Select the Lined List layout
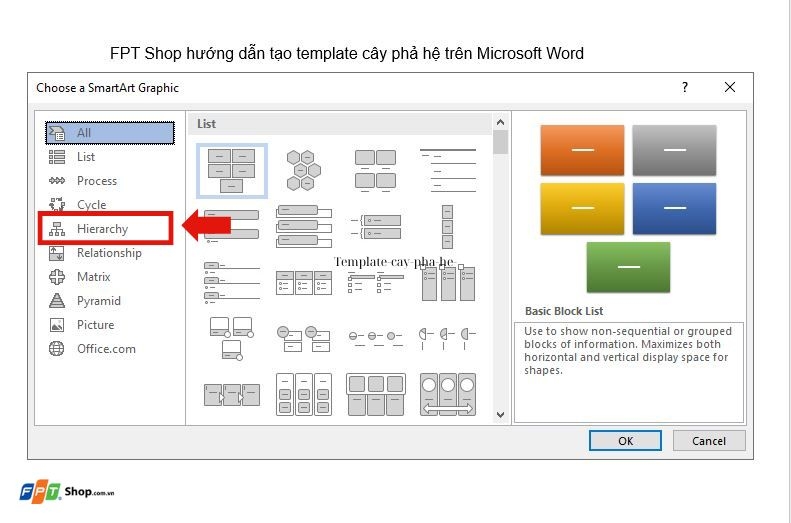Image resolution: width=791 pixels, height=523 pixels. tap(447, 171)
